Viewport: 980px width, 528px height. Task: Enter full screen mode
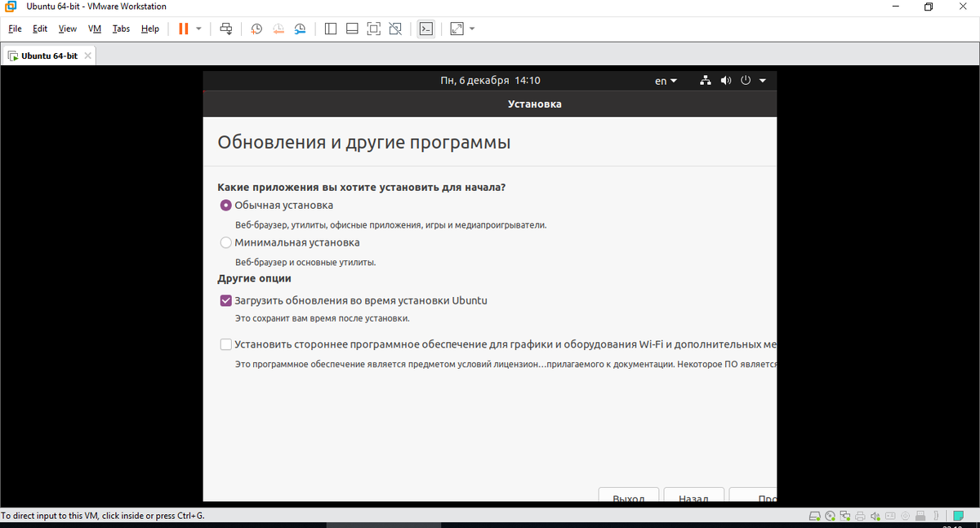pyautogui.click(x=374, y=29)
